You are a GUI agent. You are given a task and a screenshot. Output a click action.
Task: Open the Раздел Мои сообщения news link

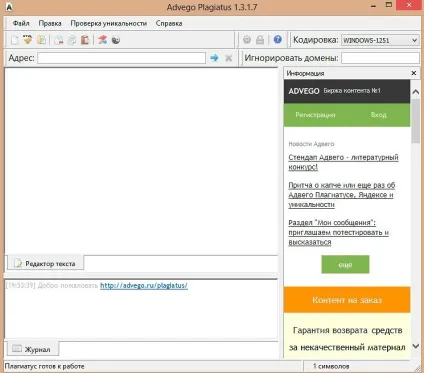338,232
